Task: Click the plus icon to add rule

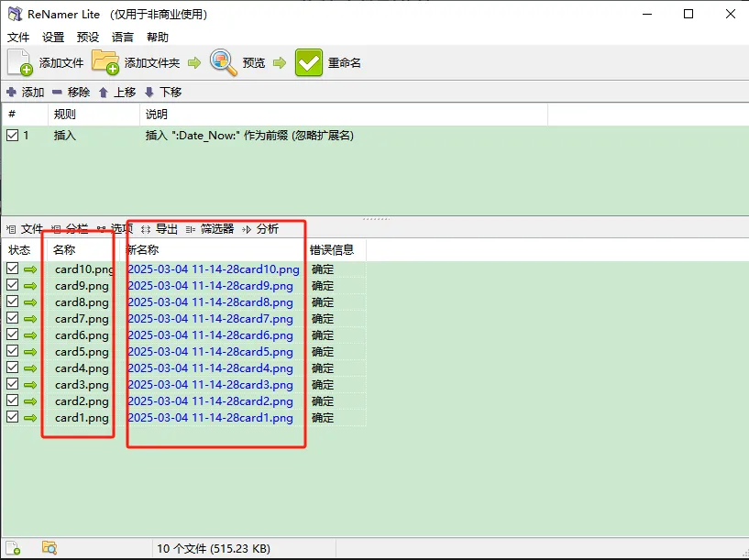Action: tap(12, 92)
